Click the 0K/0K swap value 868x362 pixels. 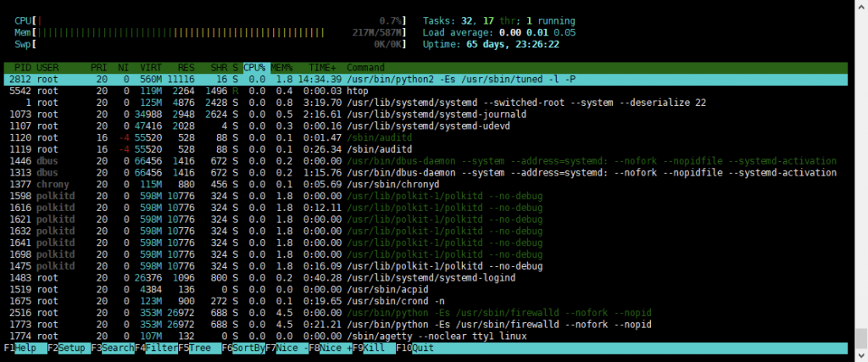point(388,44)
